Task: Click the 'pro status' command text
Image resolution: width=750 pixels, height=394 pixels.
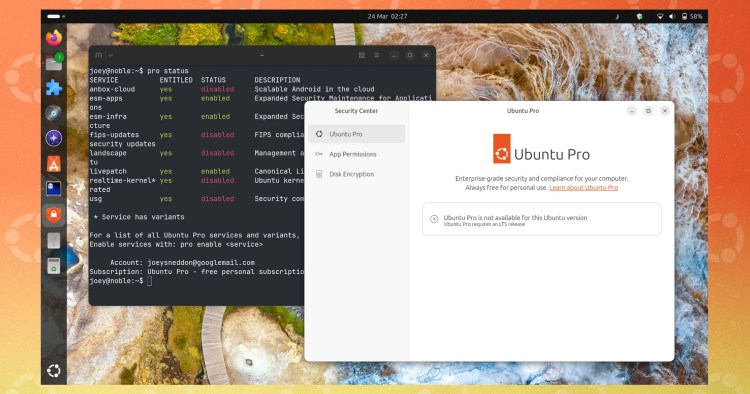Action: 168,71
